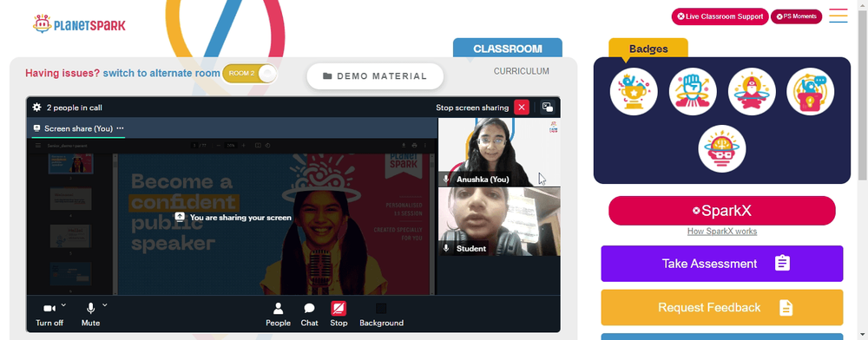This screenshot has width=868, height=340.
Task: Click Student video tile
Action: pyautogui.click(x=499, y=221)
